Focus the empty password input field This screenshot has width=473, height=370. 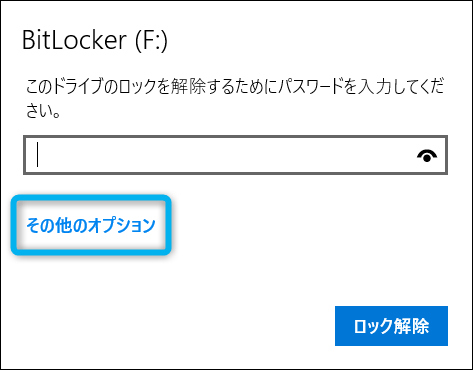click(x=235, y=155)
